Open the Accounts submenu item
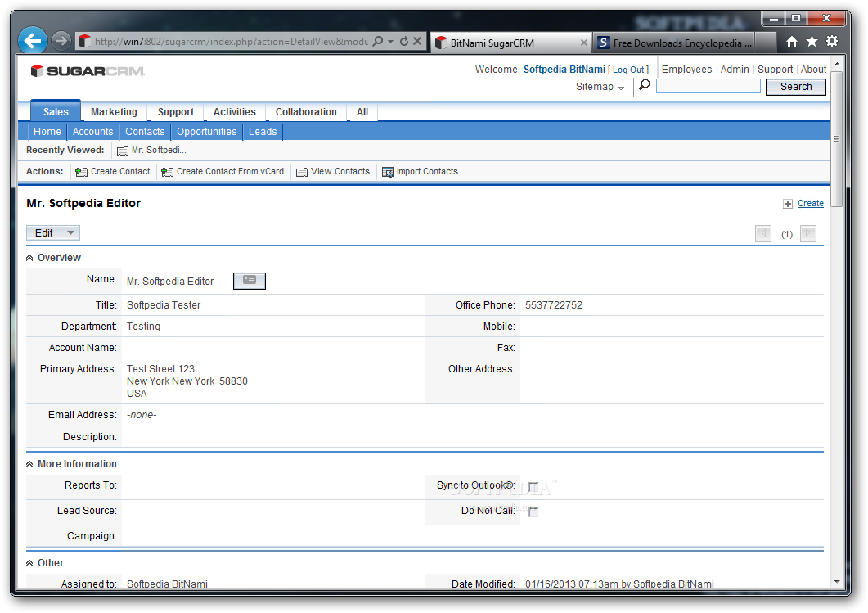 [93, 132]
